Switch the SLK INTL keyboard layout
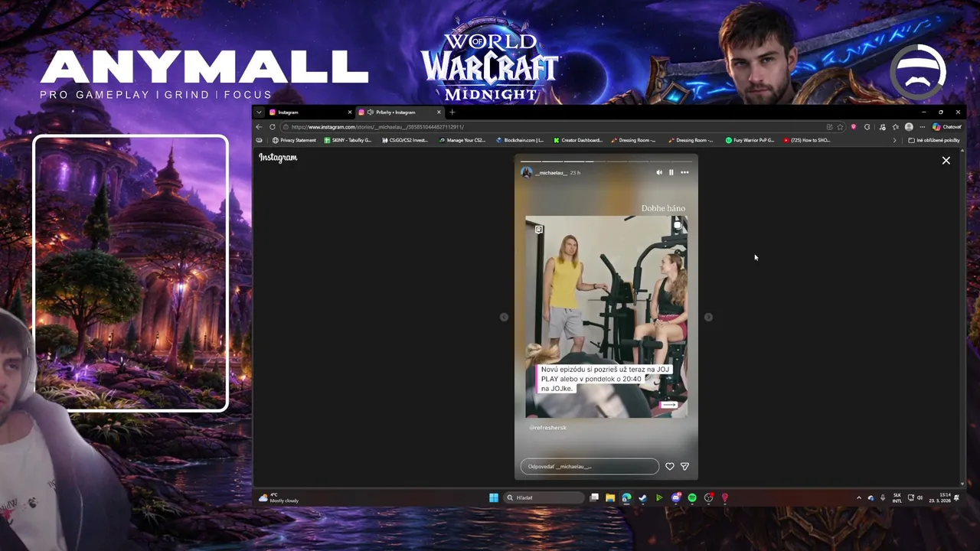980x551 pixels. (897, 497)
